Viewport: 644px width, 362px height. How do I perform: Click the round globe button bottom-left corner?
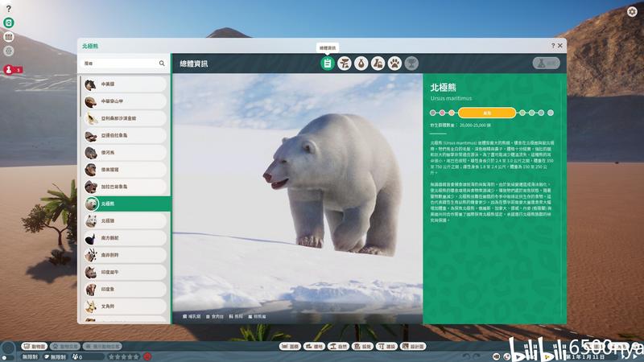[x=8, y=349]
